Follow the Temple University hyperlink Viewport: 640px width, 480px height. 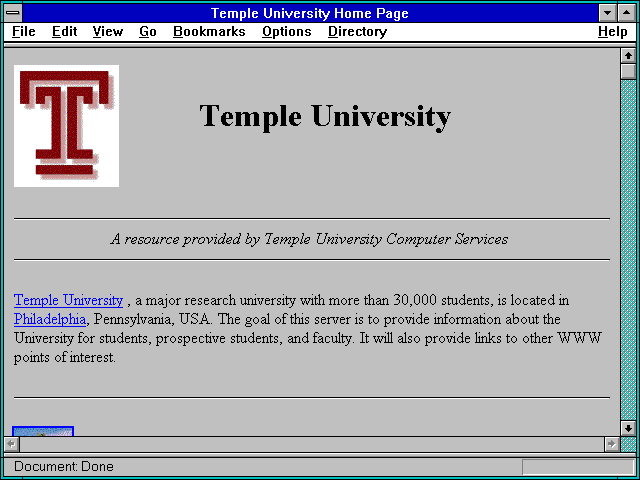point(69,300)
